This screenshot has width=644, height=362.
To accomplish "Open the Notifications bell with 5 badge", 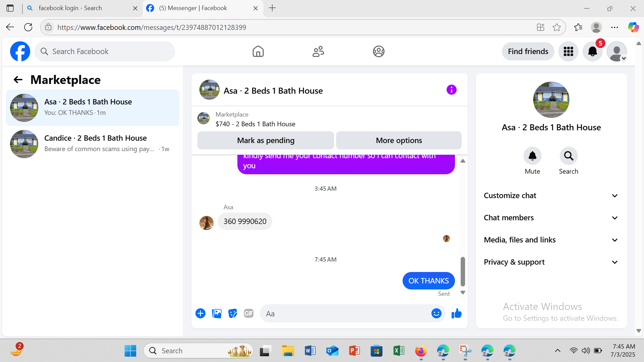I will point(593,51).
